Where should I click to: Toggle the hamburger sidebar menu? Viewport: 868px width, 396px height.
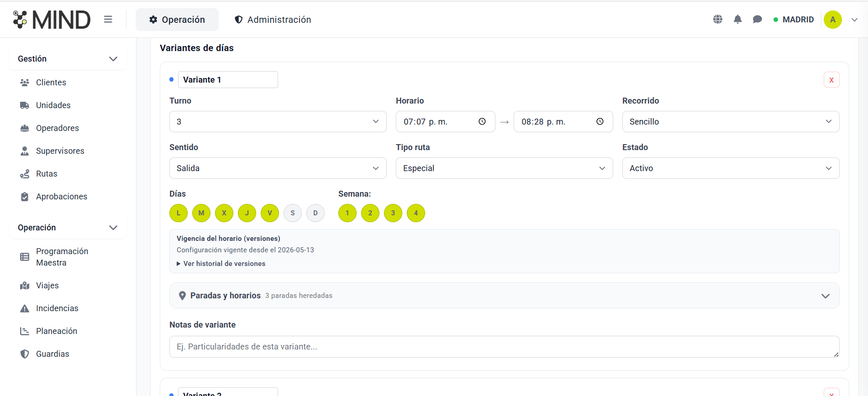[108, 19]
